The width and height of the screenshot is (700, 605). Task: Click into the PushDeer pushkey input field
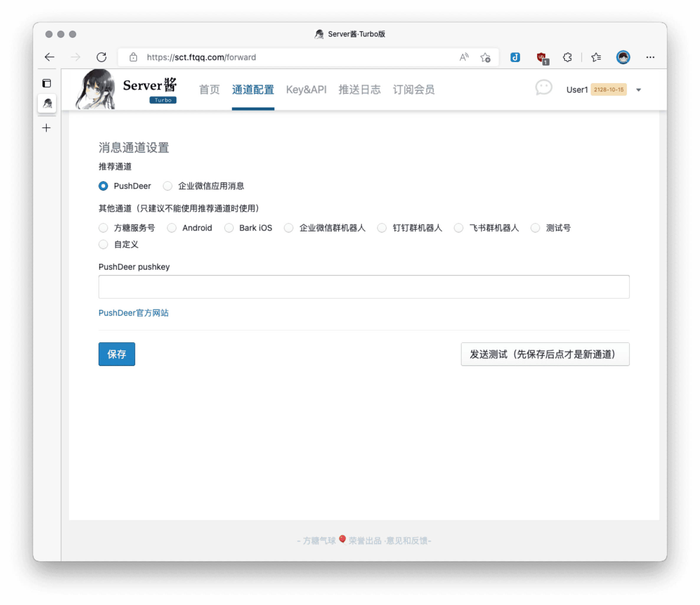point(364,287)
